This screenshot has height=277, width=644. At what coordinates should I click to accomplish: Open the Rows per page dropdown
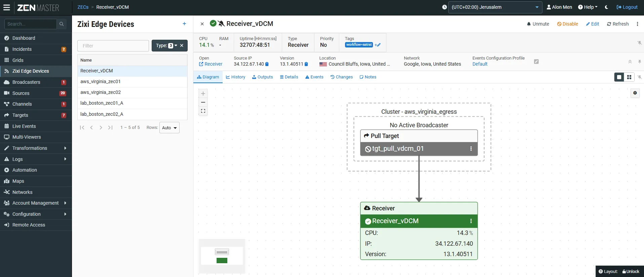169,128
